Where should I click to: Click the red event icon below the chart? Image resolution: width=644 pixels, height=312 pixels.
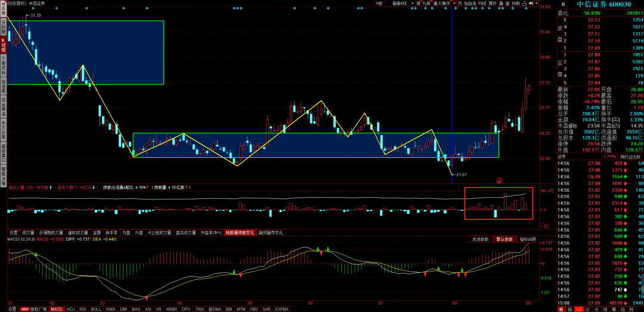pos(499,180)
